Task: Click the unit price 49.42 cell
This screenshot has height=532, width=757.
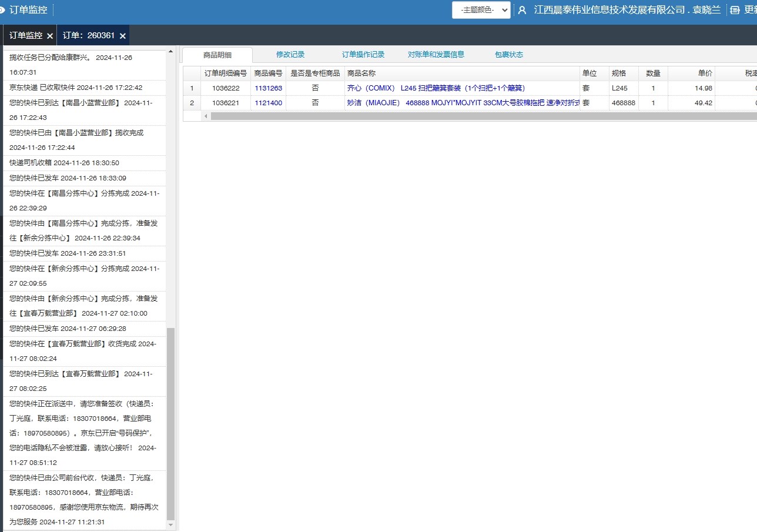Action: point(691,103)
